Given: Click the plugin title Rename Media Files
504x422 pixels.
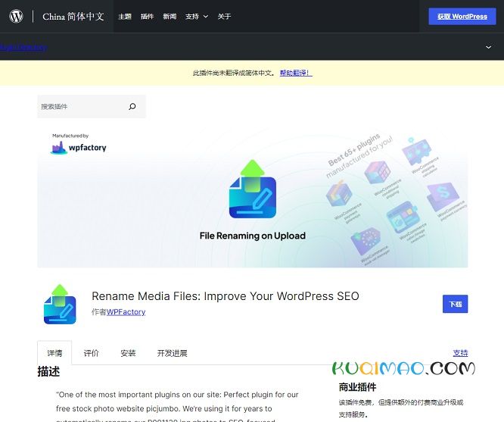Looking at the screenshot, I should tap(226, 296).
